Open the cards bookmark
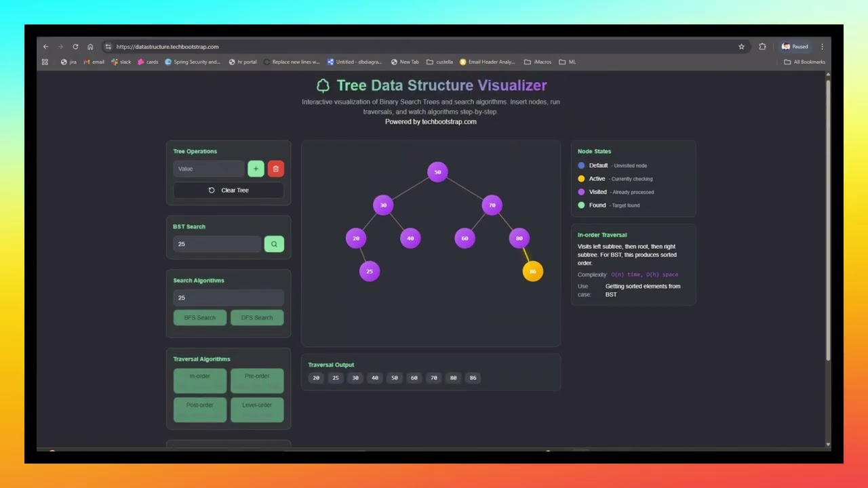 point(148,62)
